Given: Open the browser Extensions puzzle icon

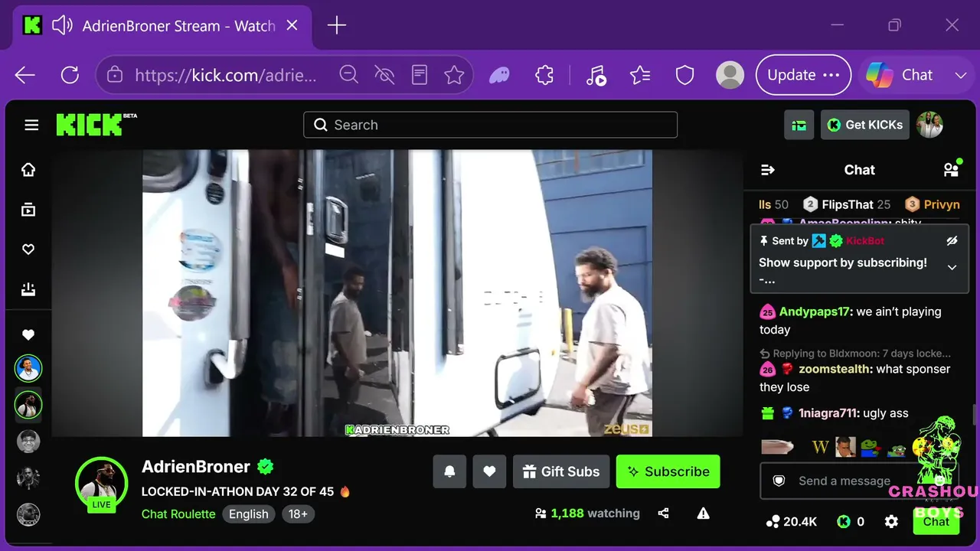Looking at the screenshot, I should 544,74.
